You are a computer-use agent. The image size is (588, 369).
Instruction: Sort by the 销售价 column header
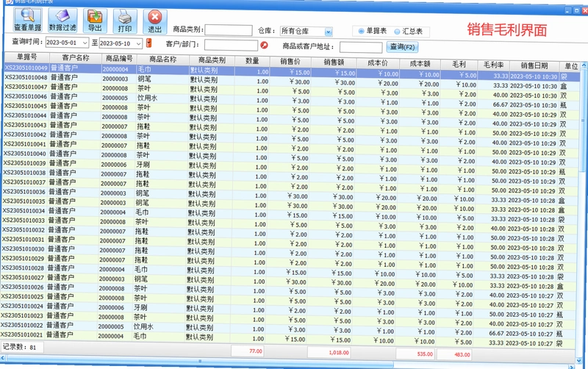(290, 61)
